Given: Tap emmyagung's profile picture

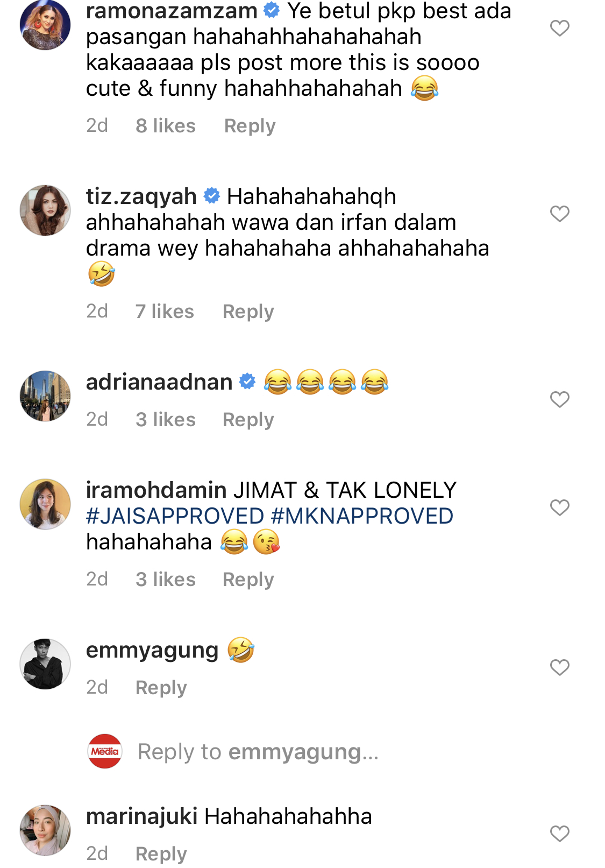Looking at the screenshot, I should tap(45, 664).
